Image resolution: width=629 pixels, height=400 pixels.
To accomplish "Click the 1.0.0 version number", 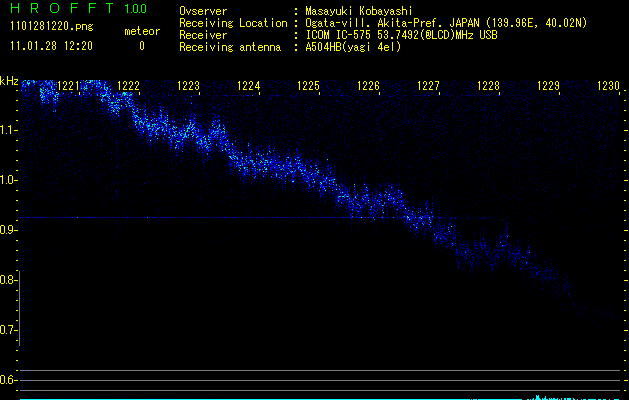I will click(138, 9).
